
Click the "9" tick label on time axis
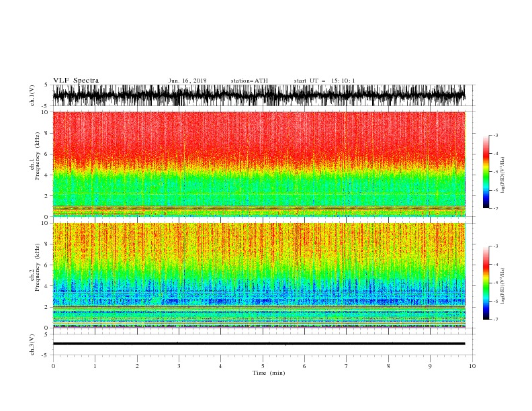430,366
